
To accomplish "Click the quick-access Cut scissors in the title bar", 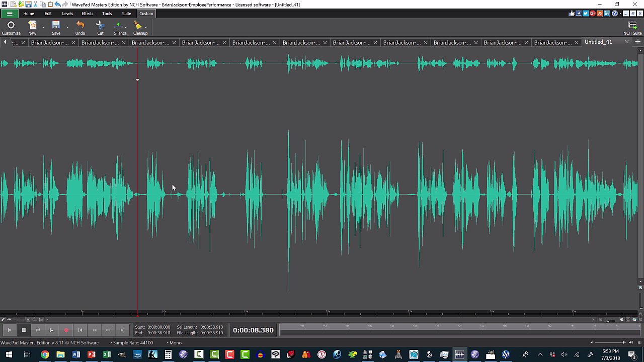I will pyautogui.click(x=35, y=5).
